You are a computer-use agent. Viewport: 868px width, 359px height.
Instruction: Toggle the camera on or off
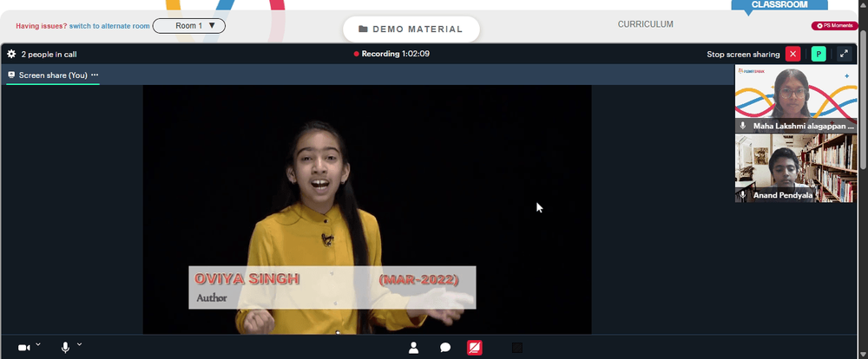pos(23,348)
